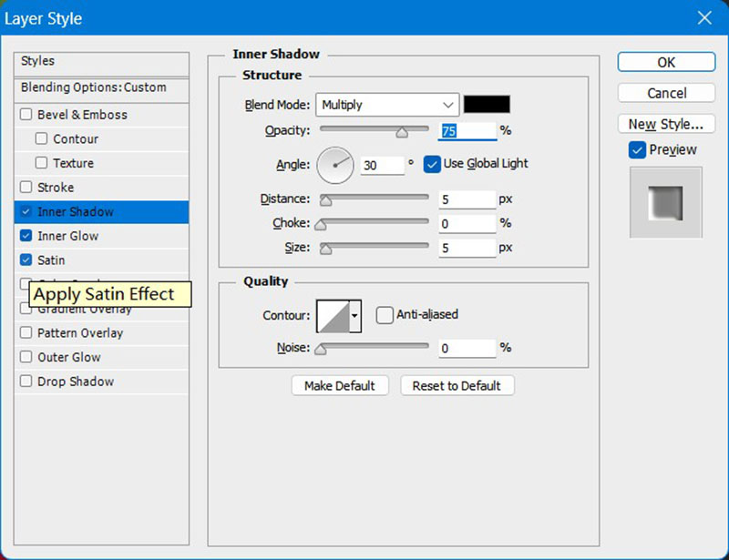The width and height of the screenshot is (729, 560).
Task: Toggle the Use Global Light checkbox
Action: (x=432, y=164)
